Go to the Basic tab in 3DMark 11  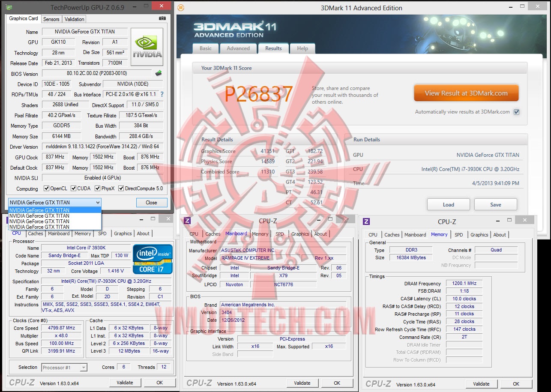point(206,48)
